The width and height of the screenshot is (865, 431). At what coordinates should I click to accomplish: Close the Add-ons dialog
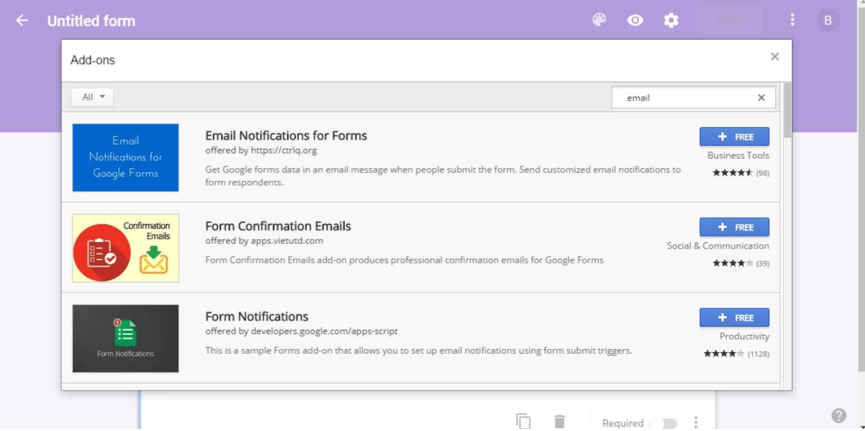(x=775, y=56)
